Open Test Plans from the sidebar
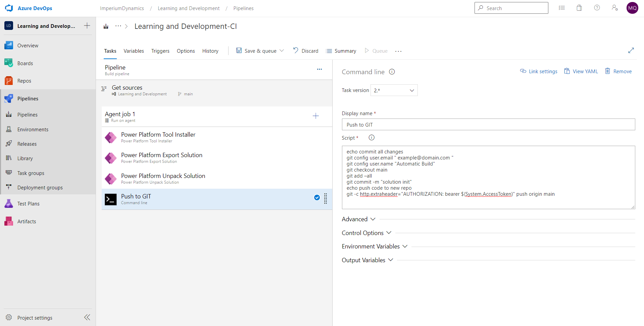Image resolution: width=644 pixels, height=326 pixels. coord(29,203)
